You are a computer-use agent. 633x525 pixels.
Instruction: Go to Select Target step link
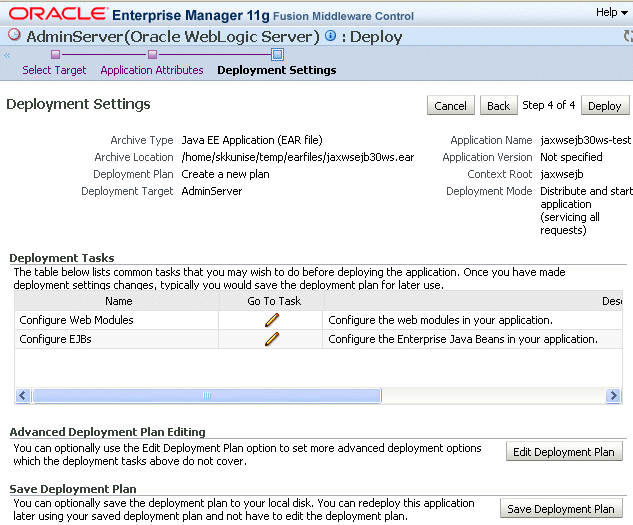[54, 70]
